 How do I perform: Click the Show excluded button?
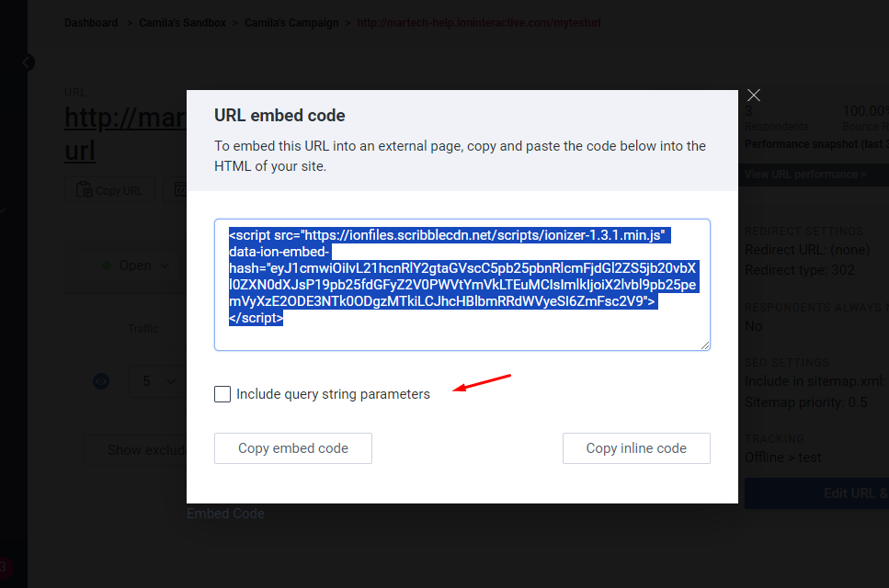pyautogui.click(x=136, y=450)
